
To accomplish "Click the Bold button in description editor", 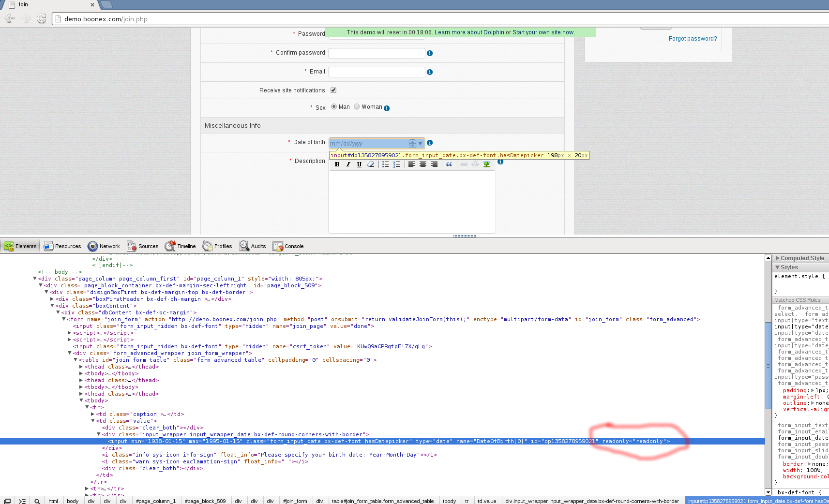I will [x=337, y=164].
